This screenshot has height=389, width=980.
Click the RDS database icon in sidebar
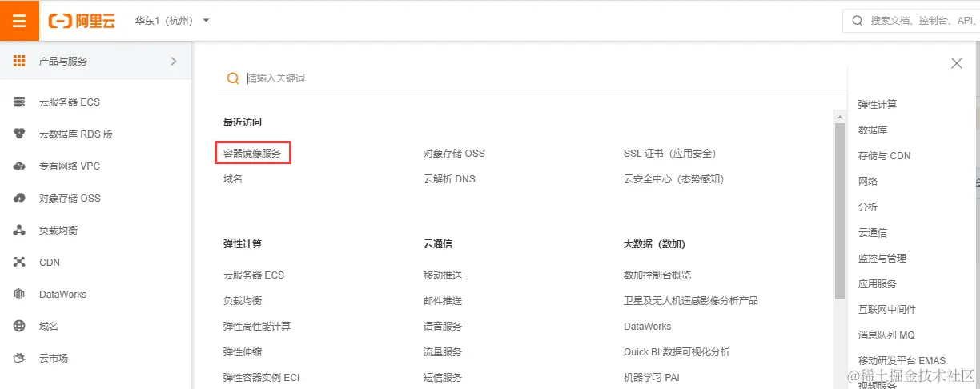(x=19, y=134)
